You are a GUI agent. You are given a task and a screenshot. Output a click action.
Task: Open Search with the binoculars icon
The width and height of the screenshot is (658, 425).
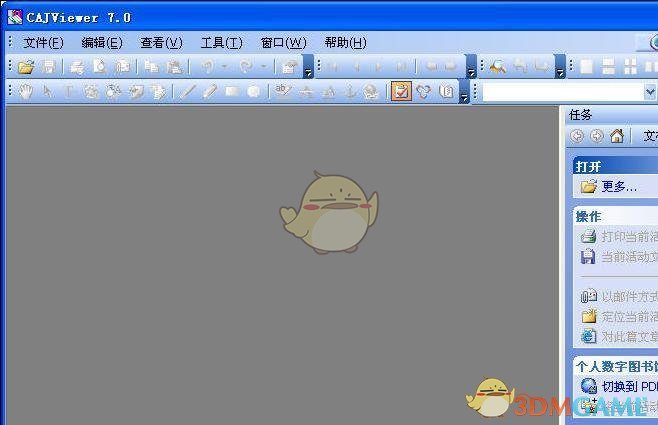[x=498, y=66]
